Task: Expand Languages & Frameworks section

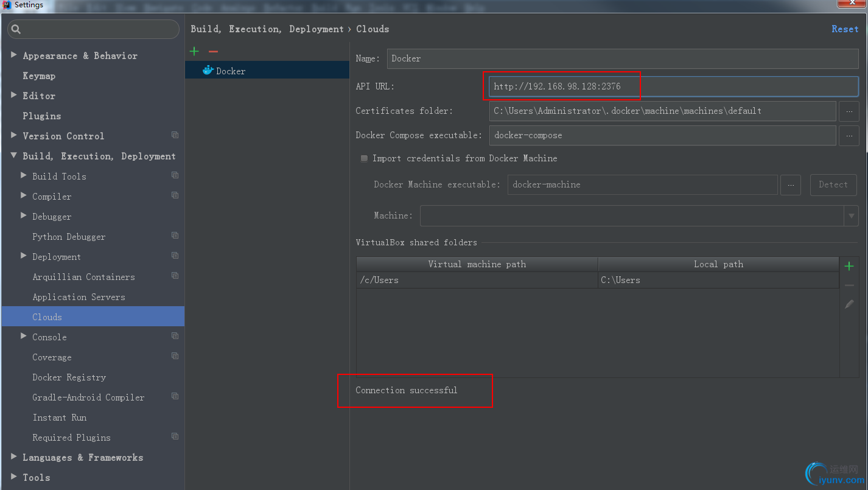Action: tap(13, 457)
